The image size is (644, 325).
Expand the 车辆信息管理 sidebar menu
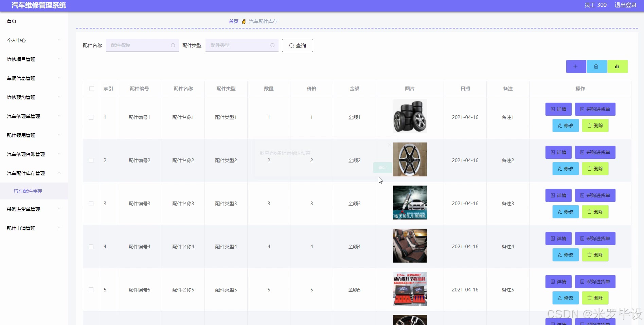[34, 78]
